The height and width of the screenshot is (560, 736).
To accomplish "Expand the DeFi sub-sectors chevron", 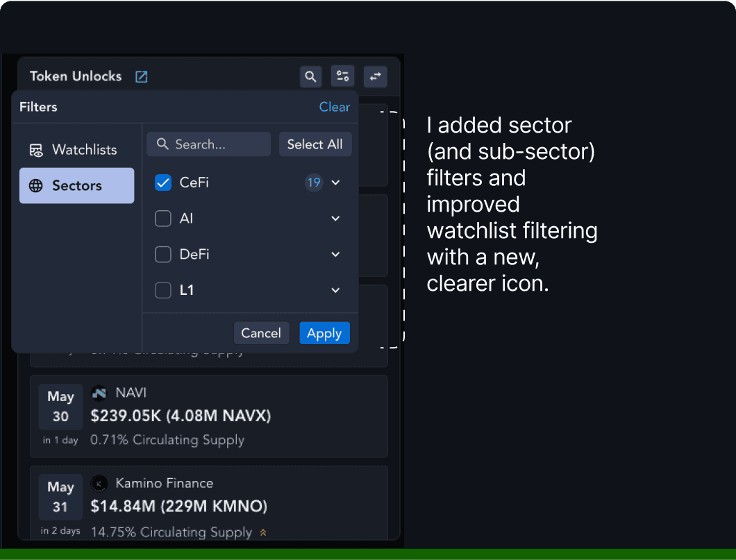I will (335, 254).
